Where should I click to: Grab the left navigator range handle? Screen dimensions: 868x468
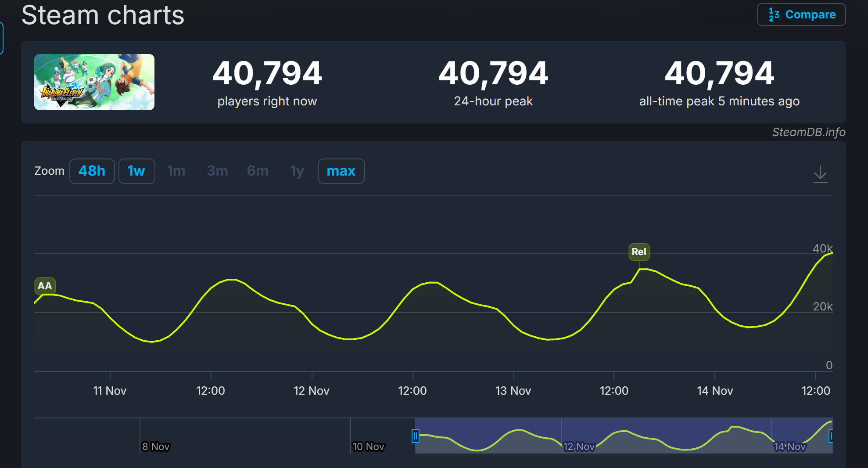tap(415, 436)
